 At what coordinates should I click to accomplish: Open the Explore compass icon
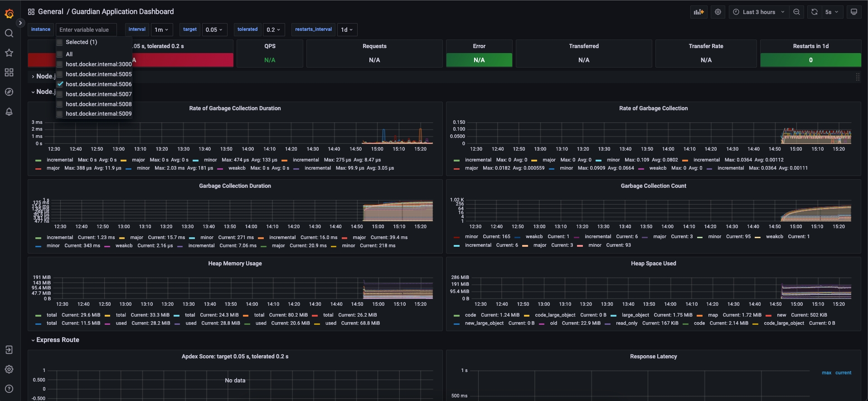pyautogui.click(x=9, y=92)
